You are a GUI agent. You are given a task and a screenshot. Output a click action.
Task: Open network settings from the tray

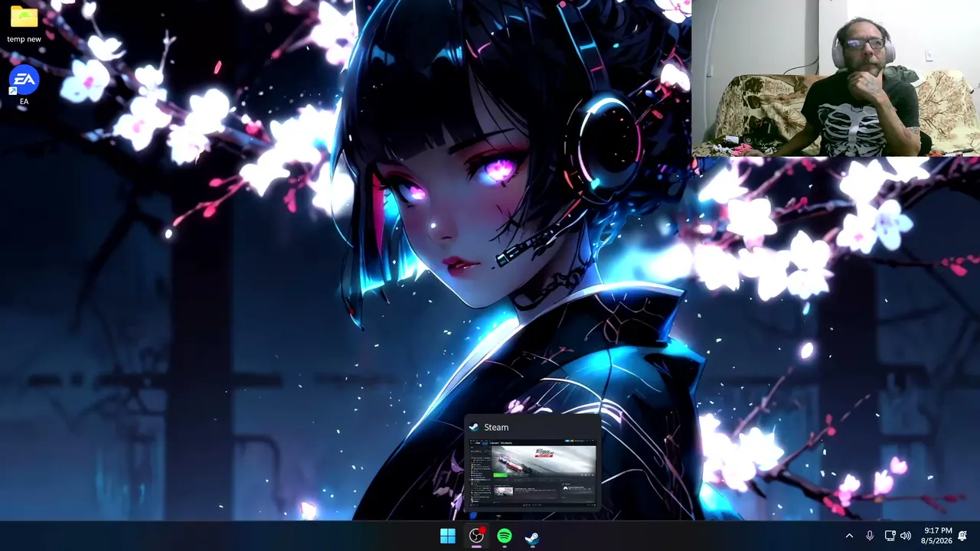point(890,536)
